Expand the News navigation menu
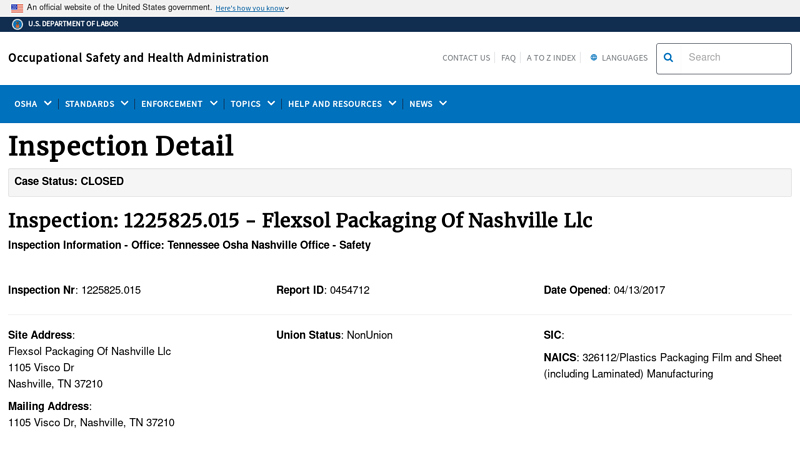Image resolution: width=800 pixels, height=450 pixels. (428, 104)
